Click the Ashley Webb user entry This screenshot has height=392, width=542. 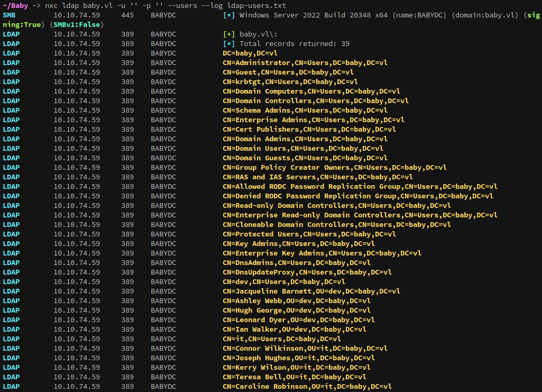[297, 300]
